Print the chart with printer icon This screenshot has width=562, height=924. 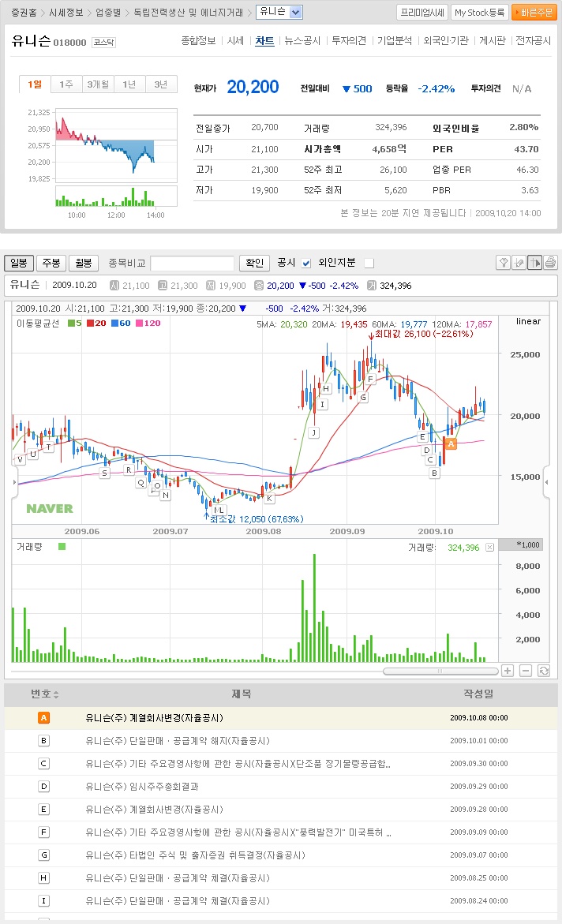(x=550, y=262)
